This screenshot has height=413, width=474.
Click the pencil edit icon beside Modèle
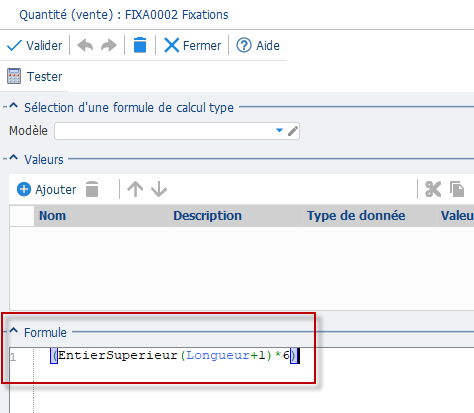tap(293, 131)
